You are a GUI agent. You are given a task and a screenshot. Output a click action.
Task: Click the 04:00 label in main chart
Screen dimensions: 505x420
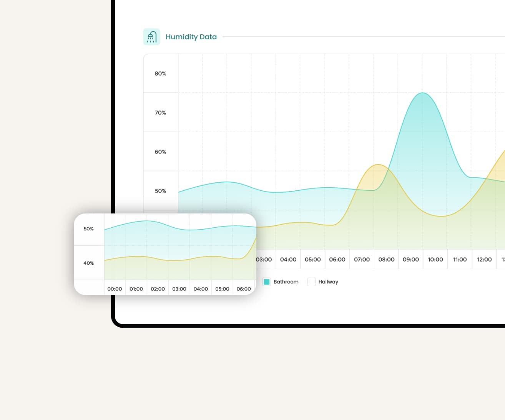(288, 260)
